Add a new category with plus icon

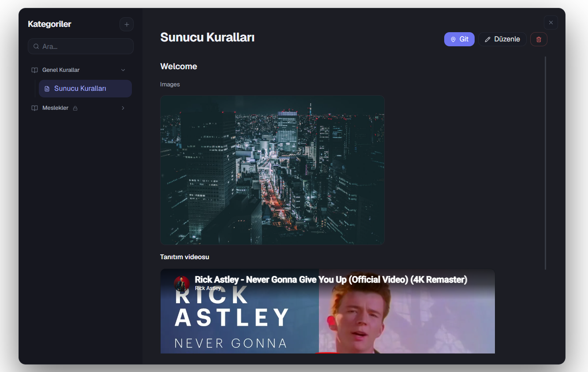(127, 24)
